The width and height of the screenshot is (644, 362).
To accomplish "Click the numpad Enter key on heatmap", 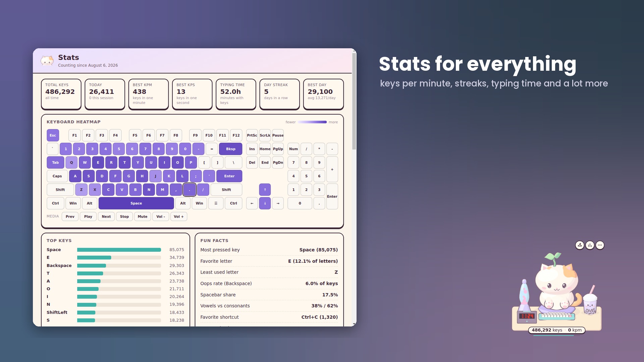I will [x=332, y=196].
